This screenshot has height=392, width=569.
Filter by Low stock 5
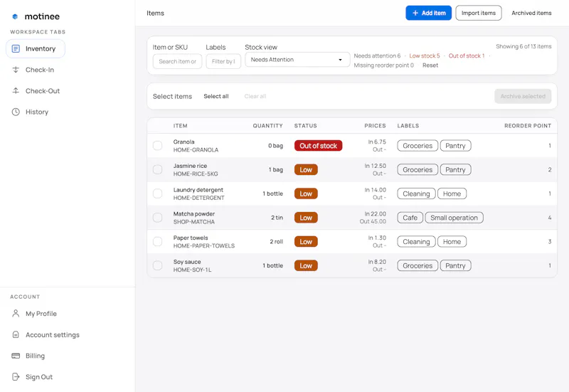pos(425,56)
